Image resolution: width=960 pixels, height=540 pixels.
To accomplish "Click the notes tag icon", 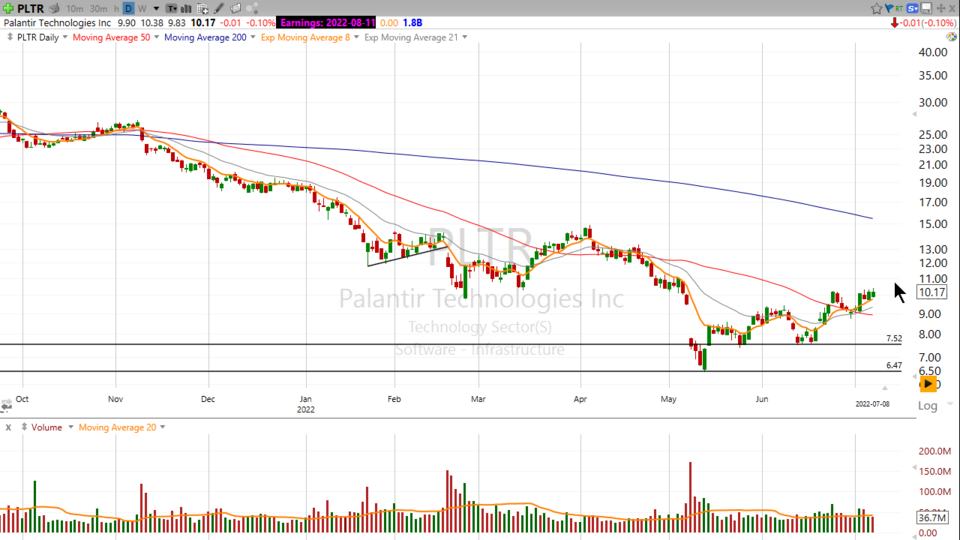I will (x=236, y=9).
